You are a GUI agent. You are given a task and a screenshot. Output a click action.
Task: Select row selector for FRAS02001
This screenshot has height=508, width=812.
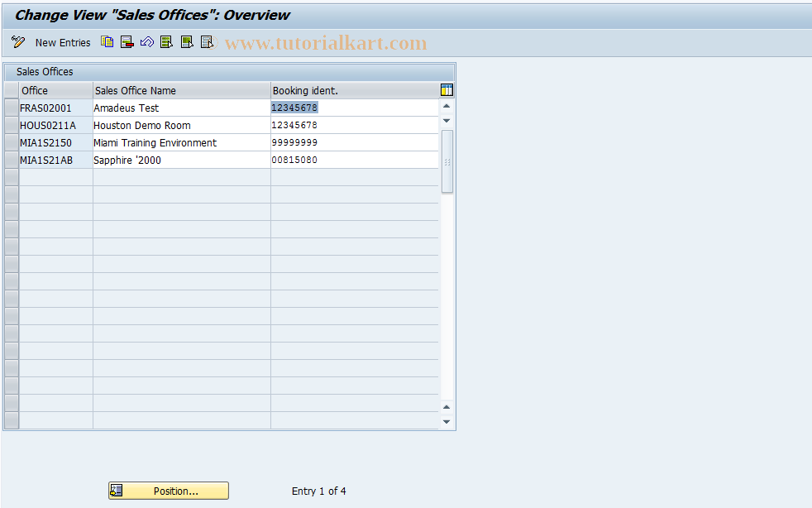point(12,108)
